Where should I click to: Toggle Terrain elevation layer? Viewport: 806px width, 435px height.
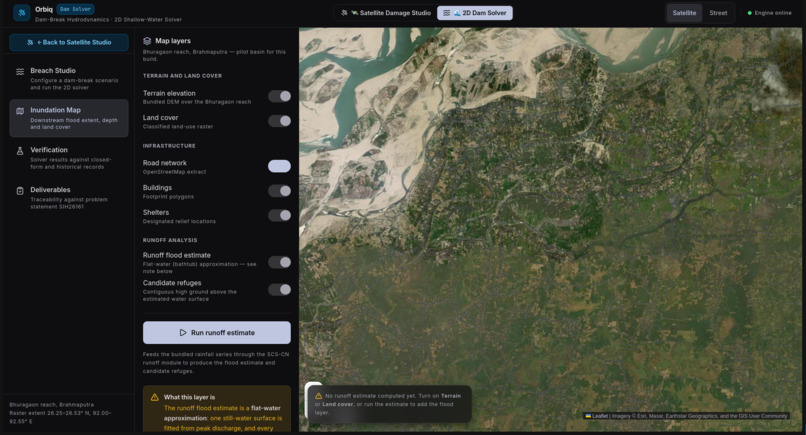[x=279, y=96]
